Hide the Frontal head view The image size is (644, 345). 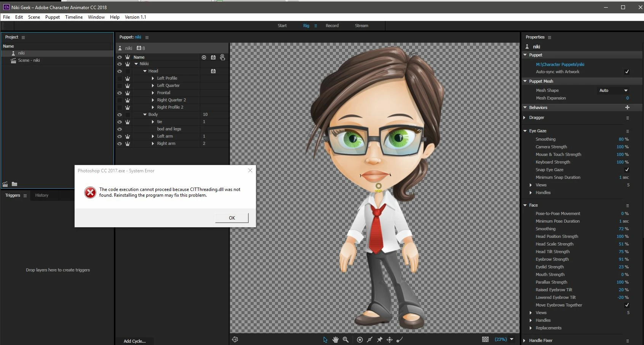120,93
